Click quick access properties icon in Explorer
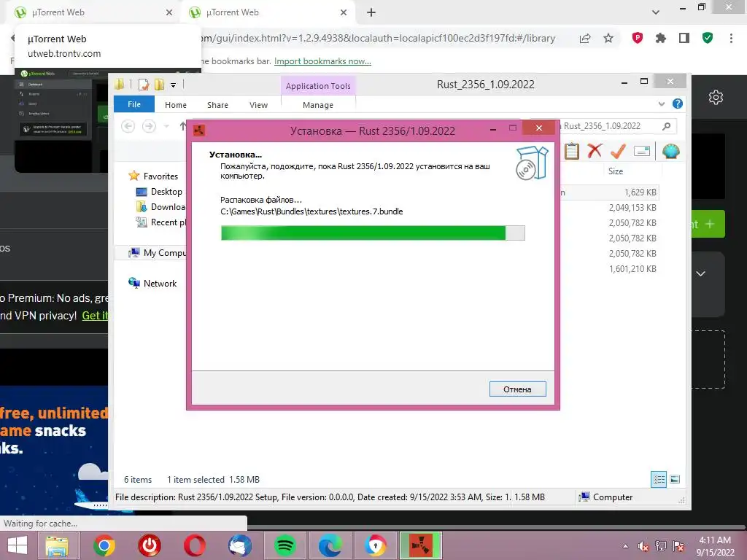This screenshot has width=747, height=560. click(x=143, y=85)
